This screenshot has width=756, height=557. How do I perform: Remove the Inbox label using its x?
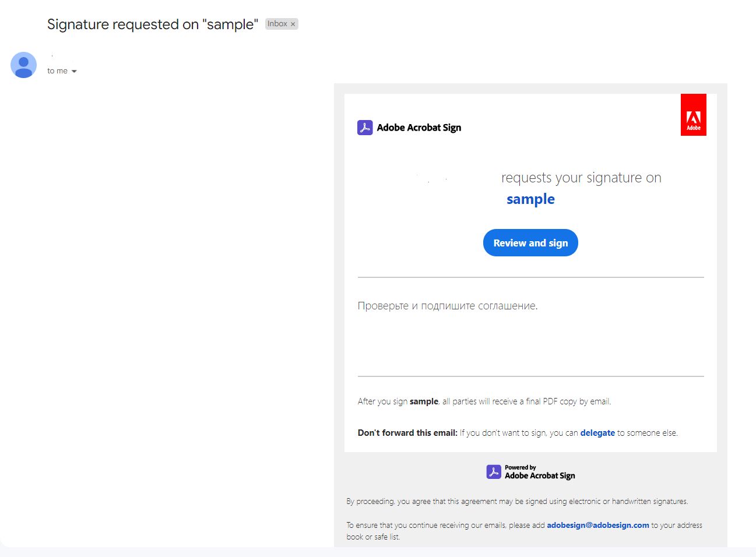pos(293,24)
